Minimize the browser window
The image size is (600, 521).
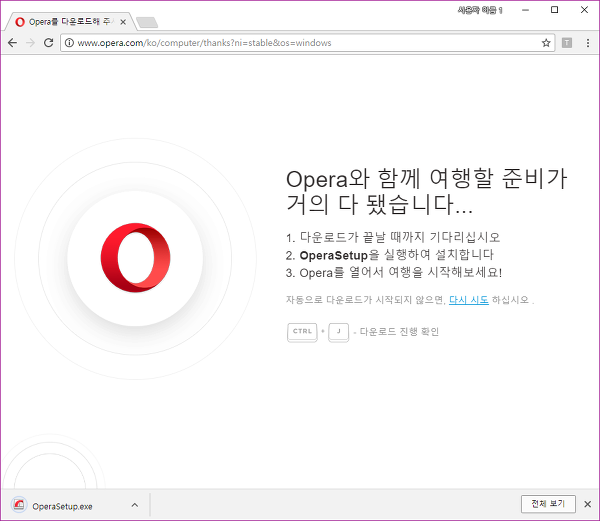point(525,10)
